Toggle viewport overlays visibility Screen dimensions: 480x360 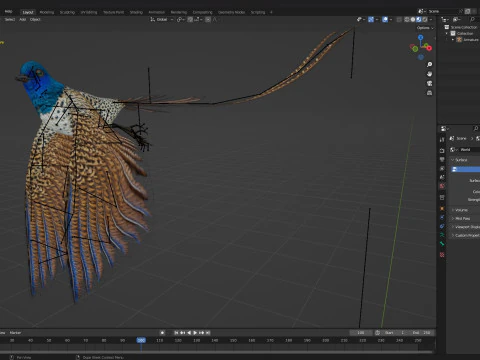(x=385, y=20)
